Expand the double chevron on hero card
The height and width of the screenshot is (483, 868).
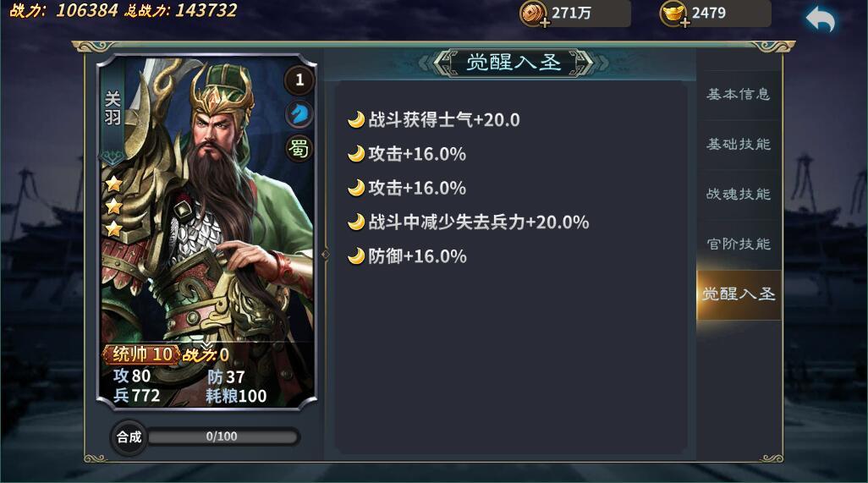(206, 345)
